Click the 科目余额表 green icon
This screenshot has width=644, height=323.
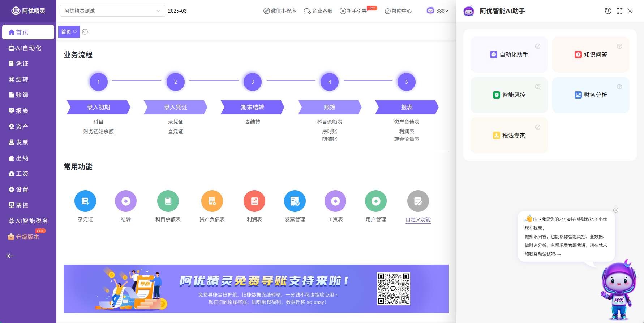[168, 201]
